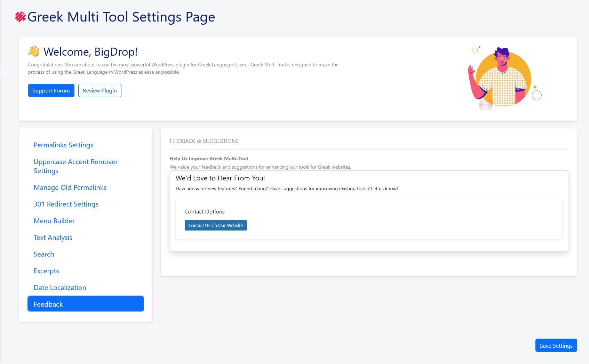Image resolution: width=589 pixels, height=364 pixels.
Task: Click the Greek Multi Tool Settings Page title
Action: coord(121,17)
